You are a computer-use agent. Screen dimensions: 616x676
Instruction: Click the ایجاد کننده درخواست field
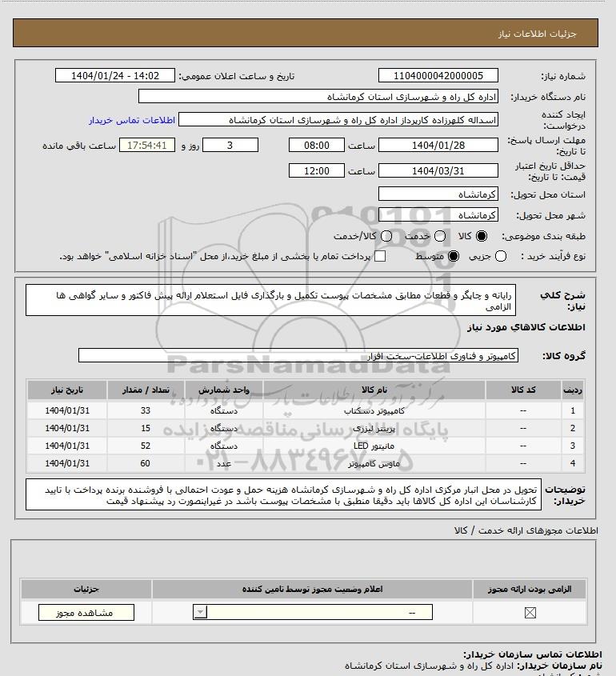pos(338,120)
